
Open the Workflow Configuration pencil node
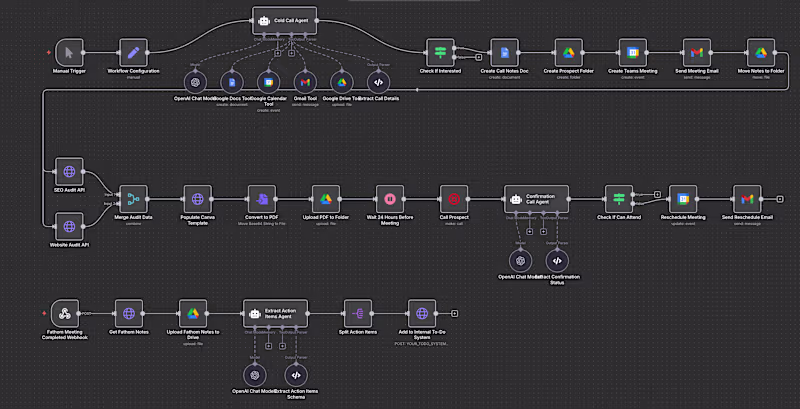coord(133,53)
